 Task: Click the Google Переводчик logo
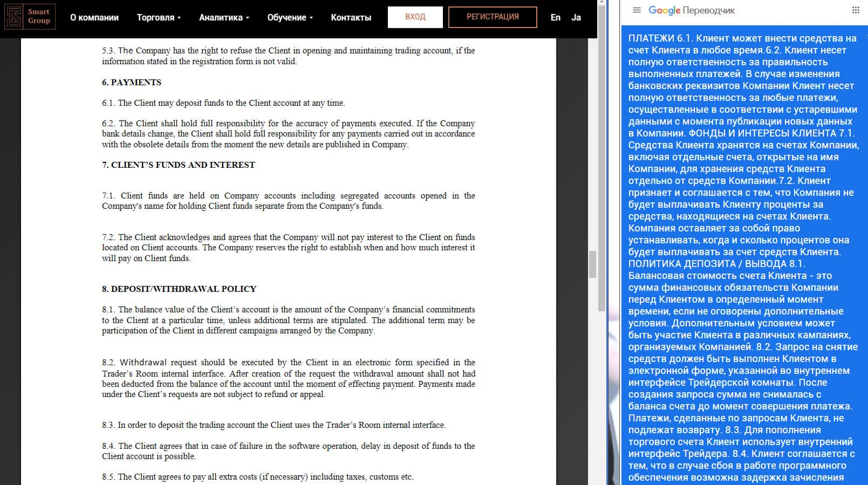pyautogui.click(x=692, y=10)
